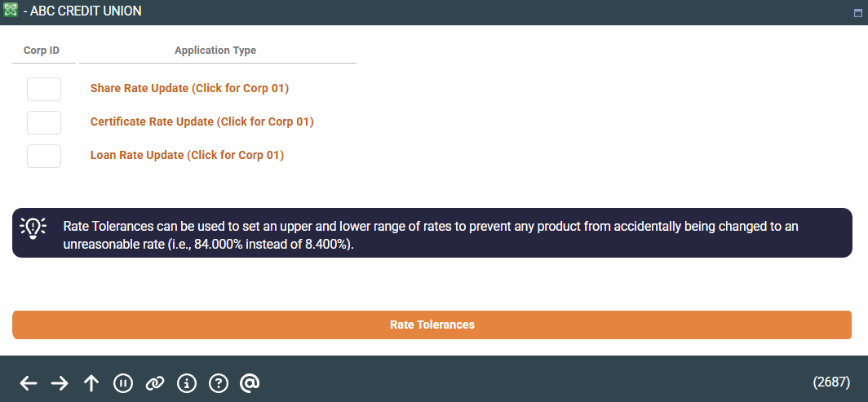Open Certificate Rate Update link
868x402 pixels.
point(201,121)
